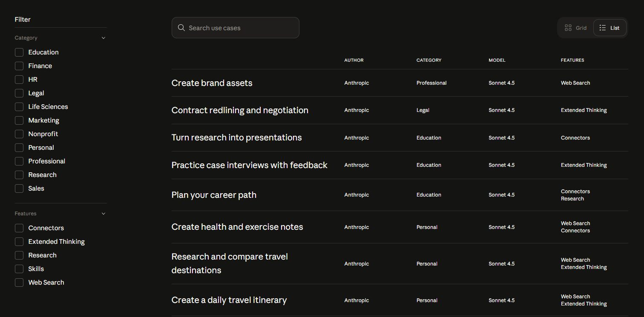Select the Extended Thinking feature checkbox
The image size is (644, 317).
click(x=19, y=242)
